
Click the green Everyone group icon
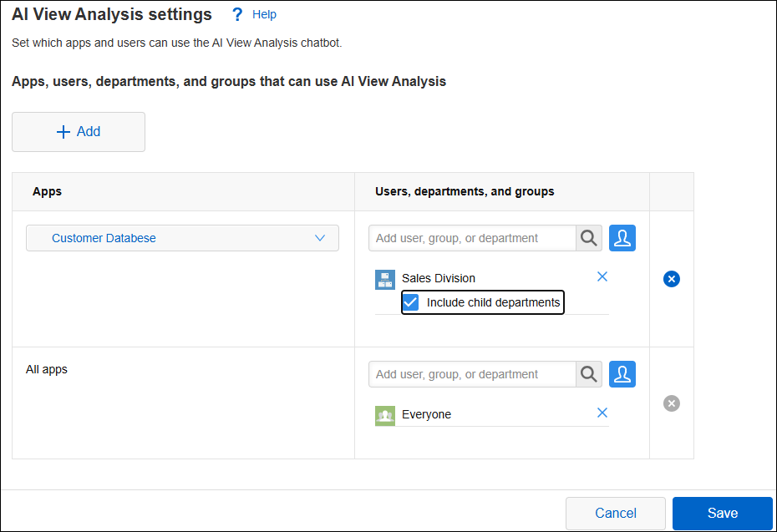(385, 414)
